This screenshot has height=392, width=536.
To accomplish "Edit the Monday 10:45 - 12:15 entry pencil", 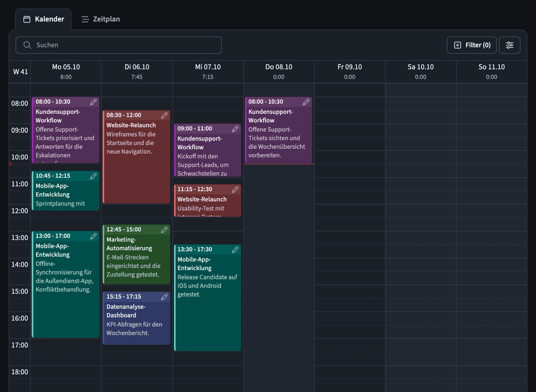I will pyautogui.click(x=93, y=176).
